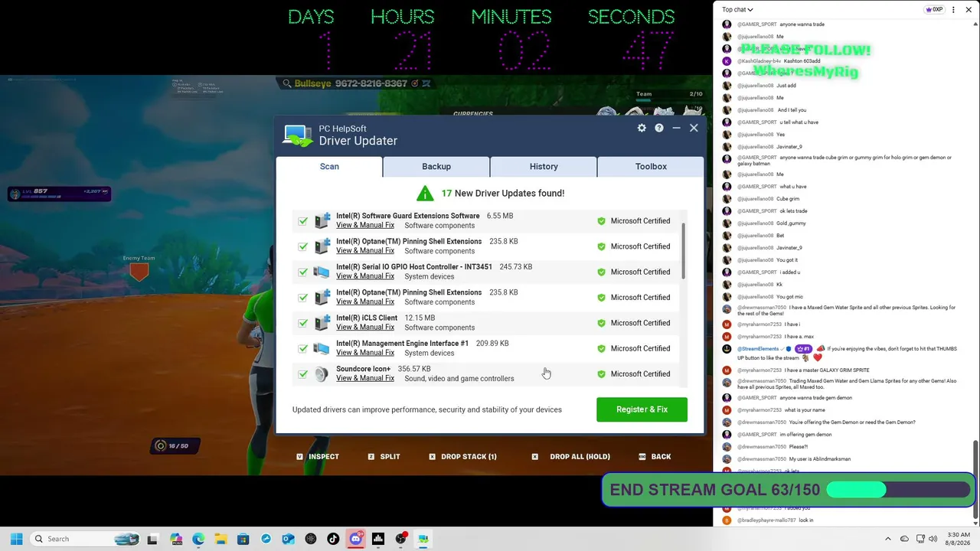The image size is (980, 551).
Task: Click the Soundcore Icon+ speaker icon
Action: click(322, 373)
